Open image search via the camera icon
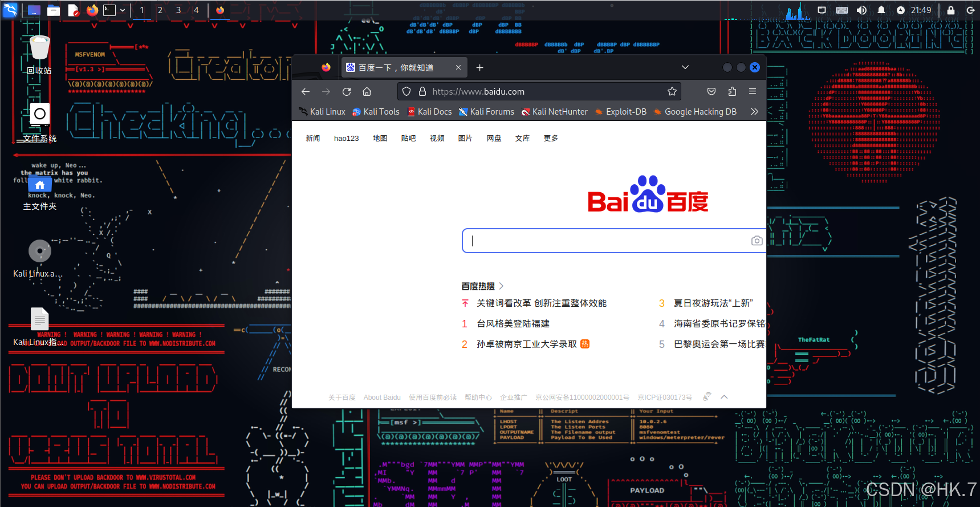 point(757,241)
